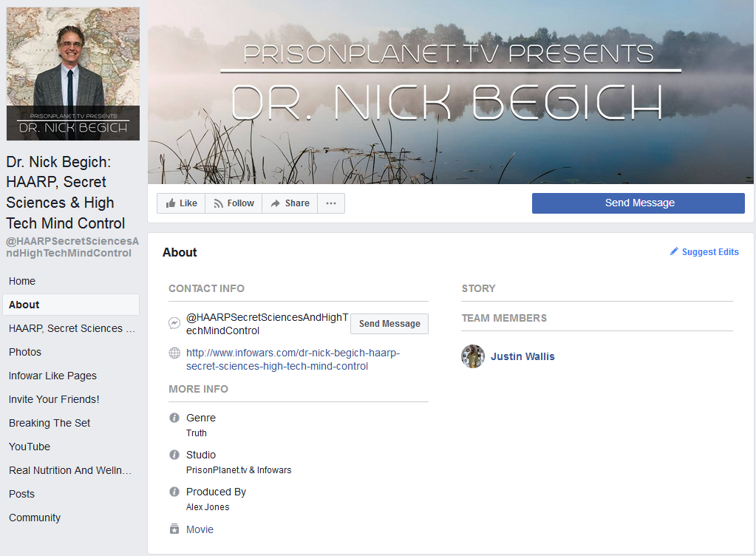The image size is (756, 556).
Task: Click the Suggest Edits link text
Action: point(710,251)
